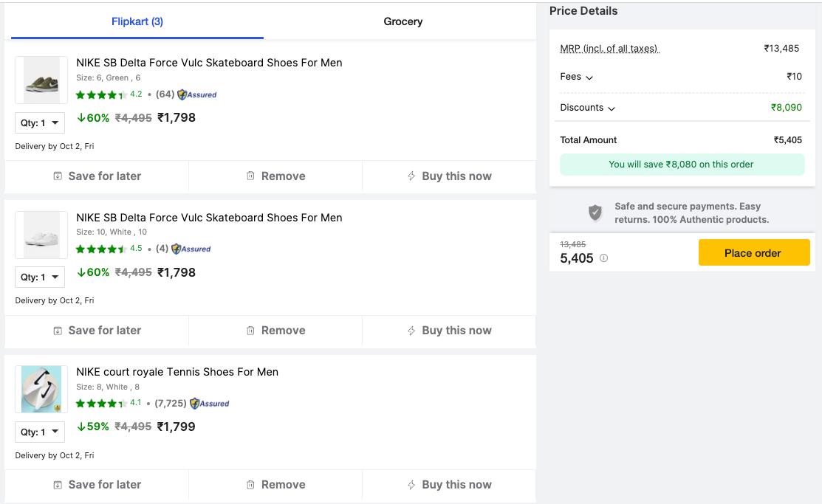Click the shield icon near secure payments
The height and width of the screenshot is (504, 822).
pos(595,213)
